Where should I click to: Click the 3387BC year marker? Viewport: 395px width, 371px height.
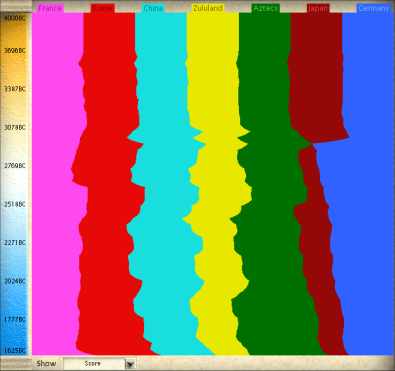point(14,89)
